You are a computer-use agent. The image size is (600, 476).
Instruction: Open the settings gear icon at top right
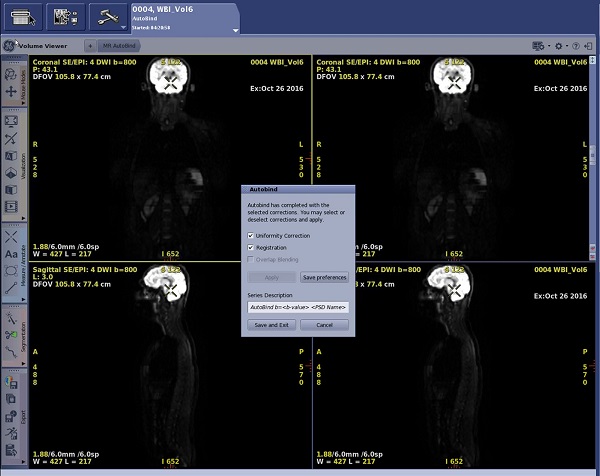coord(558,46)
